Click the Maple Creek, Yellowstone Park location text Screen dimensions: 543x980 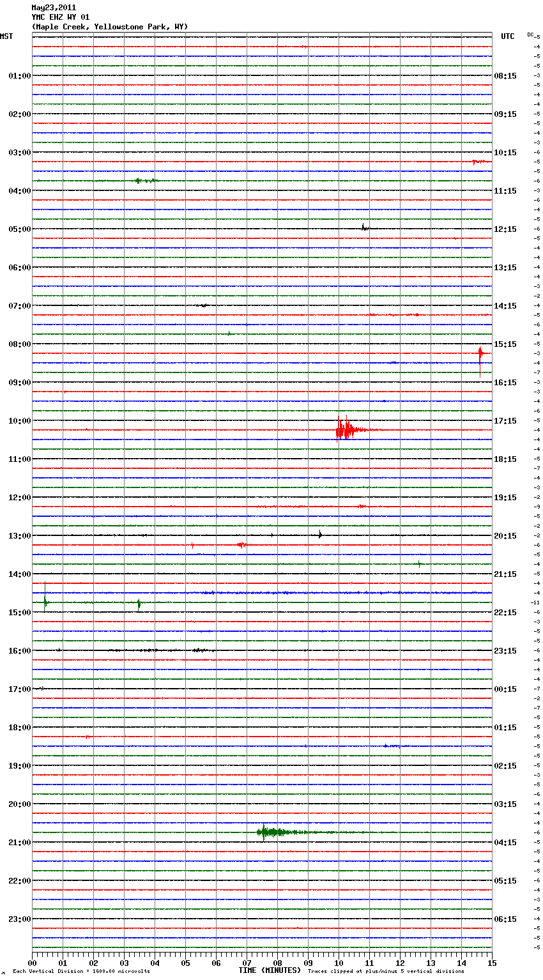109,27
